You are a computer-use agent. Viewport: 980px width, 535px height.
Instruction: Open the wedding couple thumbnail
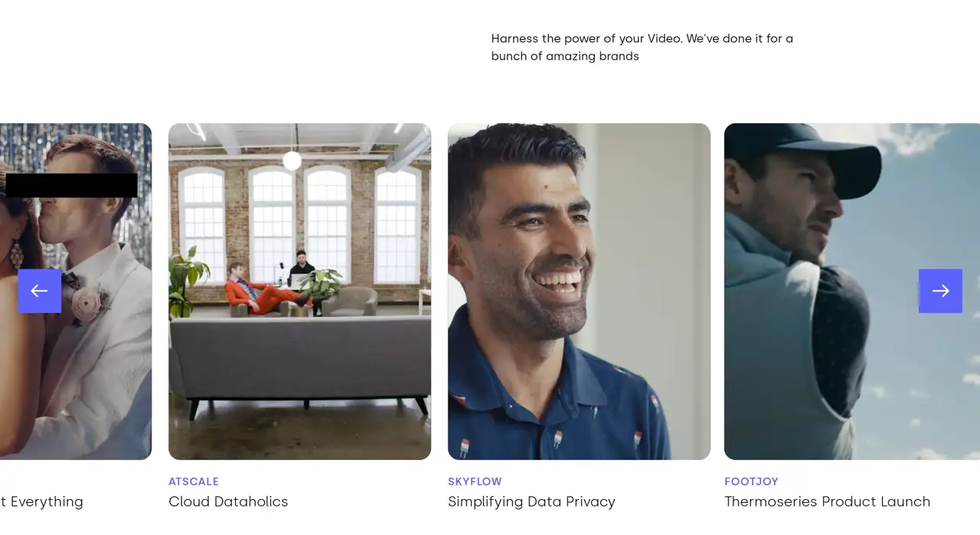point(76,292)
